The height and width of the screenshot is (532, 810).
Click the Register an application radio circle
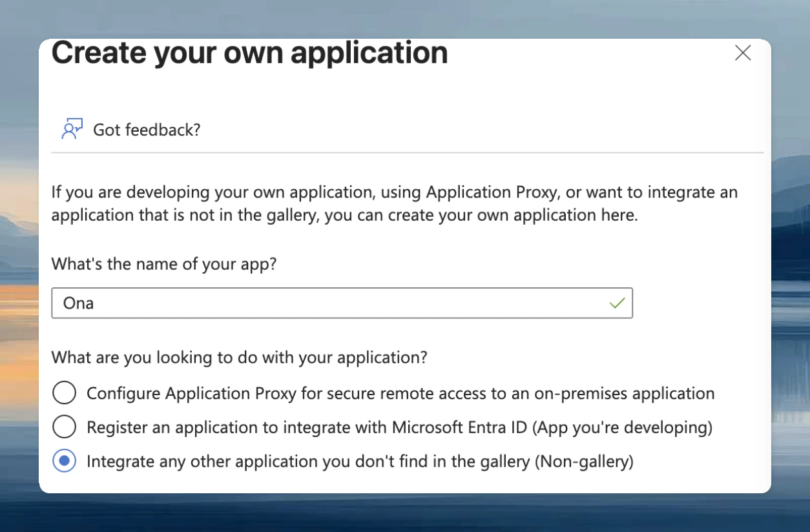click(x=65, y=427)
